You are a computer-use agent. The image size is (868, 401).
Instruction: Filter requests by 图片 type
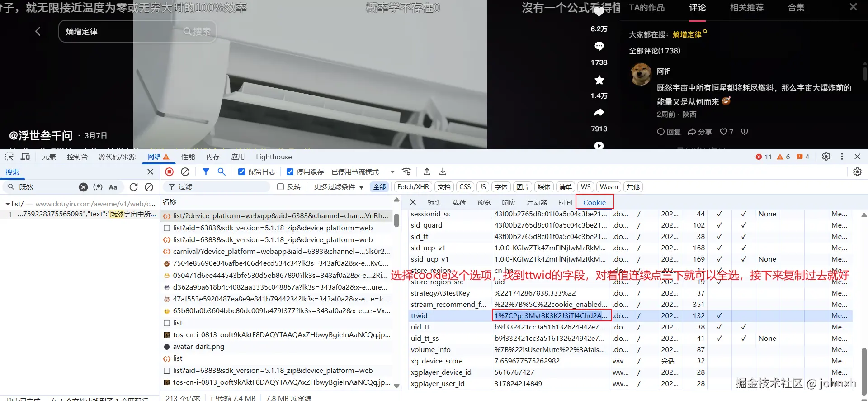pos(522,187)
